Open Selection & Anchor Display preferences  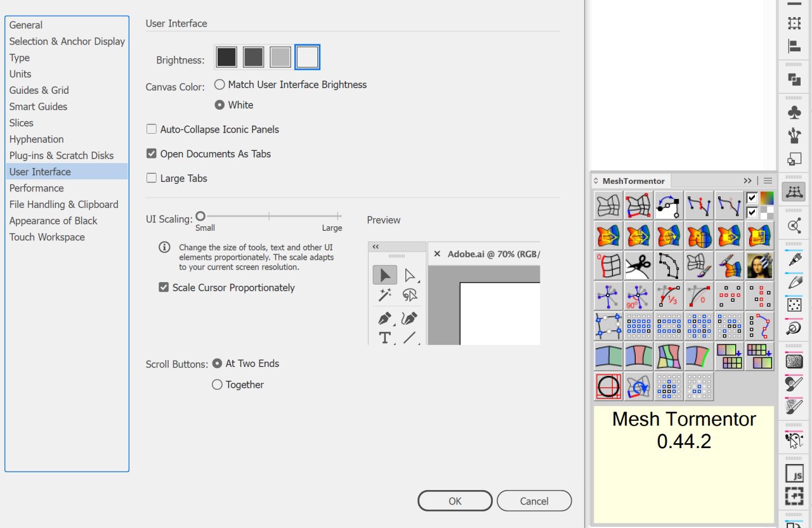point(67,41)
